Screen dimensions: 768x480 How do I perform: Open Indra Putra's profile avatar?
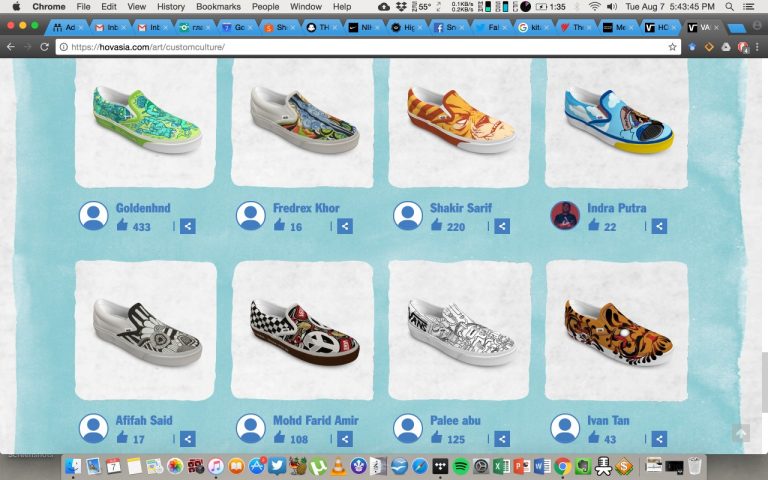point(565,216)
